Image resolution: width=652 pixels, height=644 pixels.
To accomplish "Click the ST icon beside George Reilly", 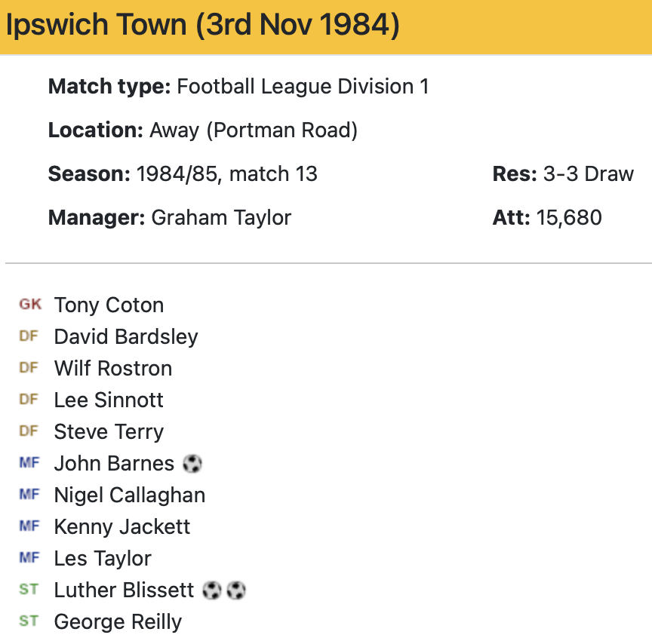I will (29, 621).
